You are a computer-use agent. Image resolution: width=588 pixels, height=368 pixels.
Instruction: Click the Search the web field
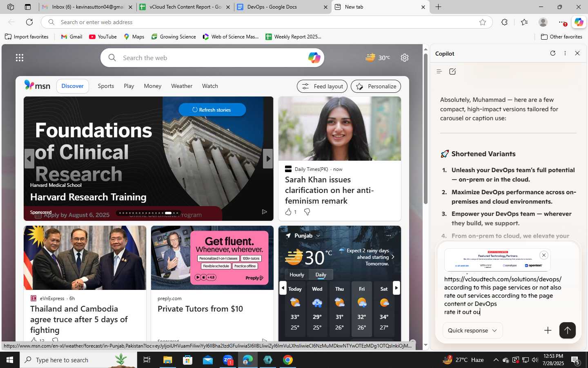point(212,58)
